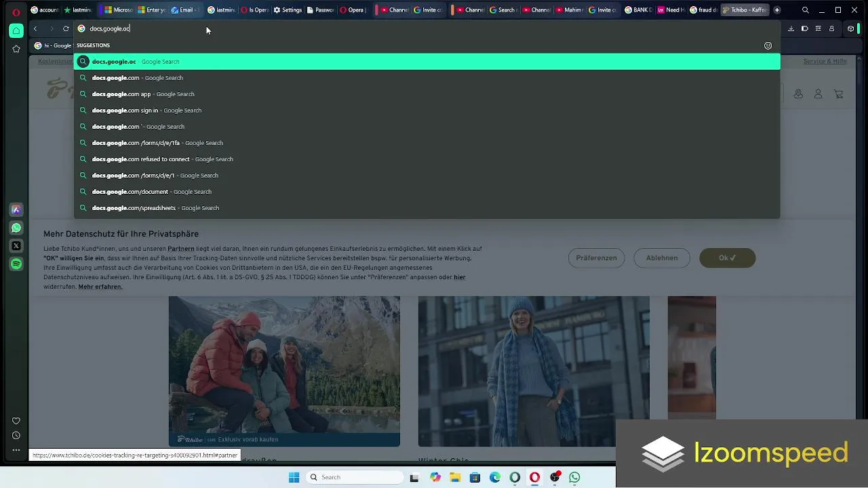Open the Downloads icon in the toolbar
The width and height of the screenshot is (868, 488).
791,28
